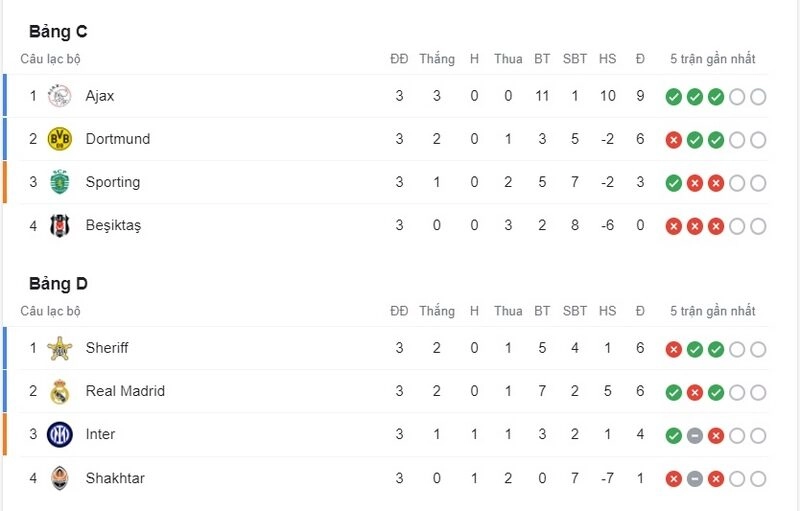
Task: Click the Dortmund BVB logo
Action: pos(59,139)
